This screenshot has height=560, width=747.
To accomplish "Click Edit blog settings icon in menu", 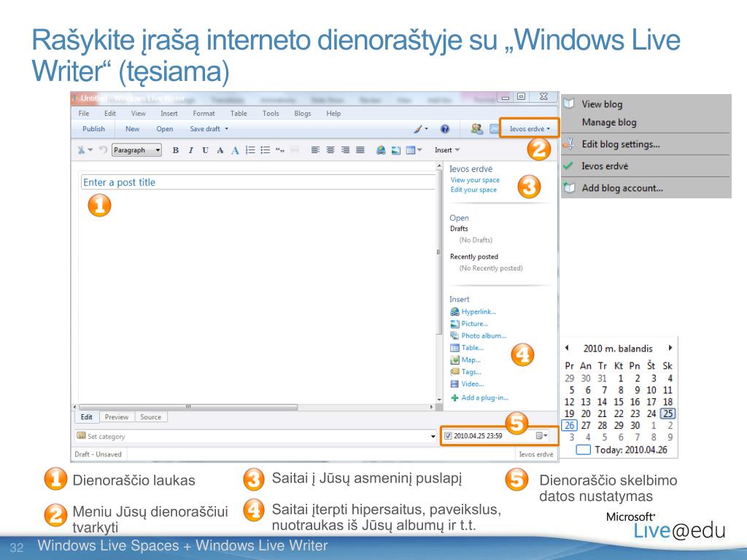I will (x=568, y=144).
